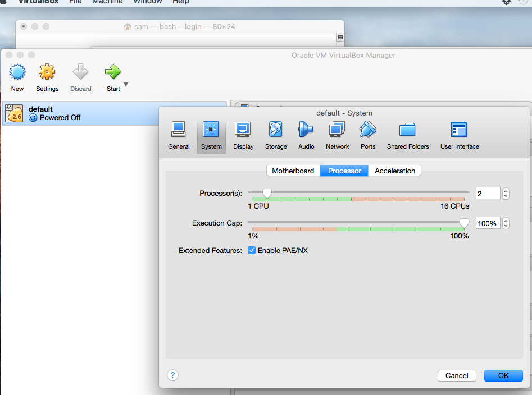Image resolution: width=532 pixels, height=395 pixels.
Task: Open the Audio settings section
Action: (x=306, y=136)
